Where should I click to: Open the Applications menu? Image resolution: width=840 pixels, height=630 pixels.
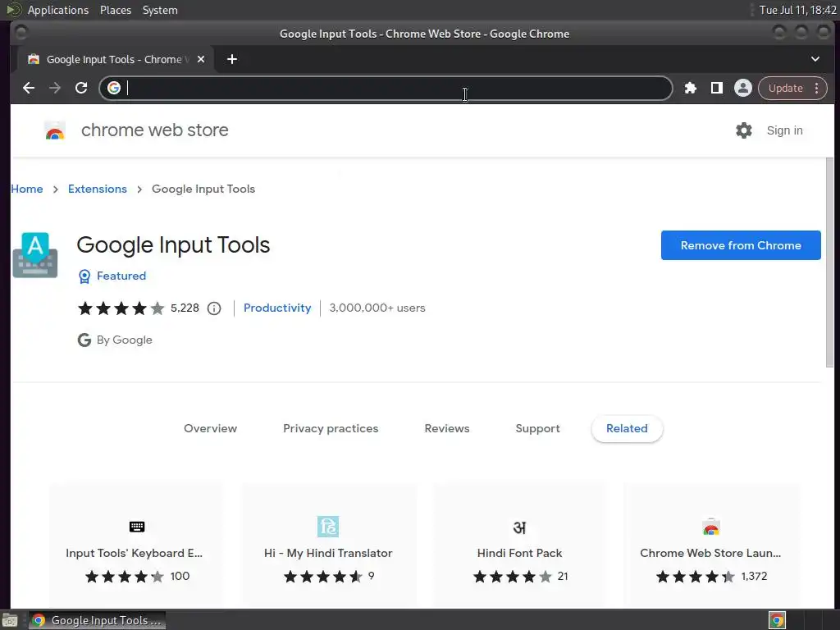point(58,10)
